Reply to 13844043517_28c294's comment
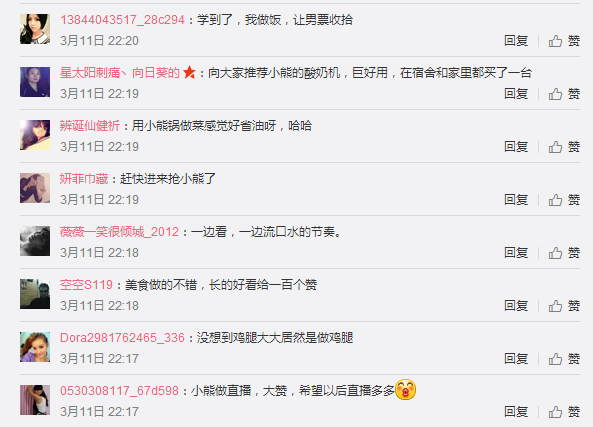Viewport: 593px width, 427px height. click(516, 41)
